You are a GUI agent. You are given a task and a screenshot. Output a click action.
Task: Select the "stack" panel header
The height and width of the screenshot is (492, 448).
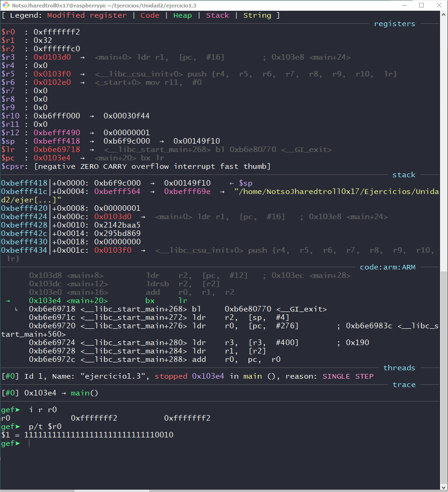[404, 174]
